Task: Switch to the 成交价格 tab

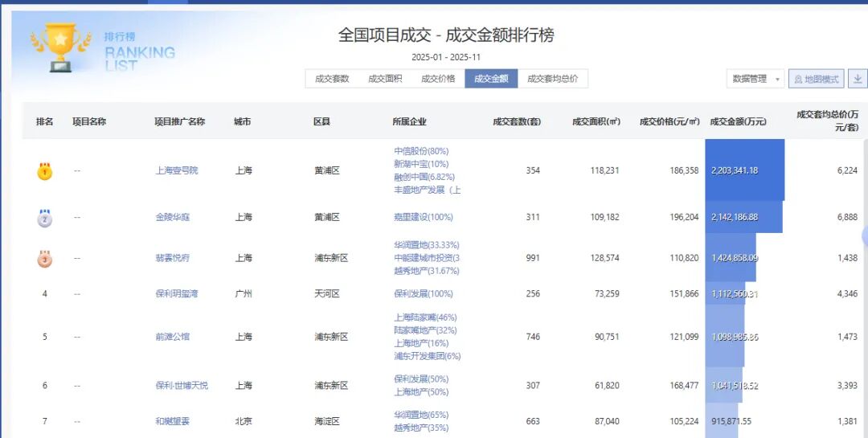Action: [438, 79]
